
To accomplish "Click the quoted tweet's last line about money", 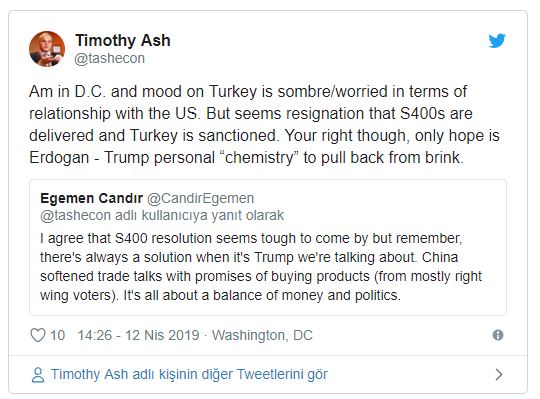I will 220,295.
